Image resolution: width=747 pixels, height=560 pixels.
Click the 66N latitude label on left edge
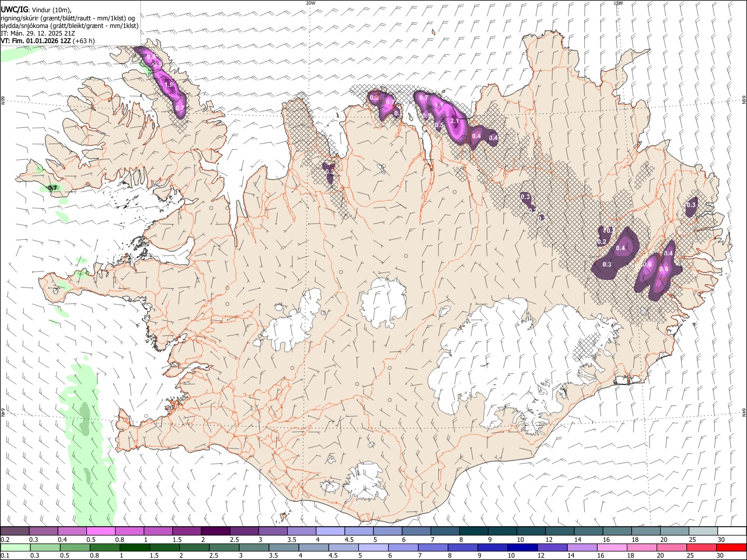(3, 101)
